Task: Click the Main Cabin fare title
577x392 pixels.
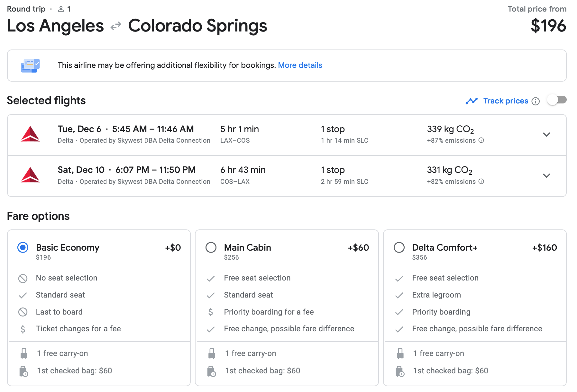Action: tap(247, 247)
